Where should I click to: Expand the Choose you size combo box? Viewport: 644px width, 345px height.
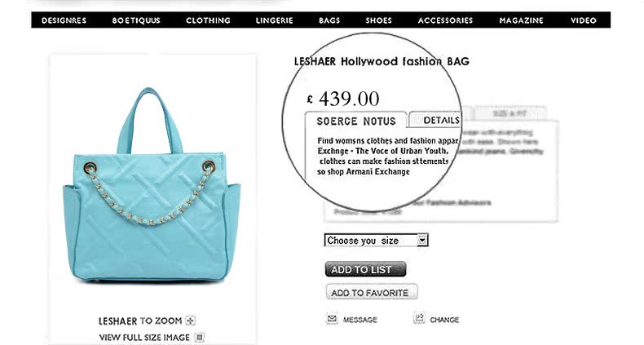(377, 241)
